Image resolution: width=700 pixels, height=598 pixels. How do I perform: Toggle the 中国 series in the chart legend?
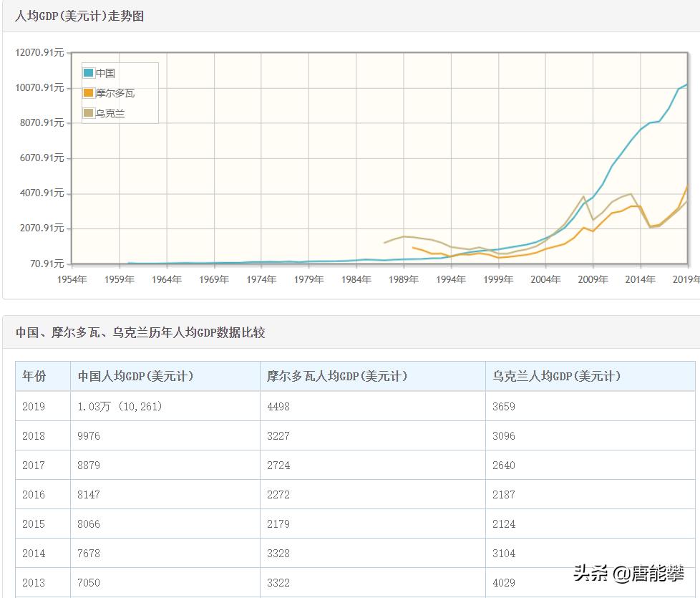click(x=107, y=73)
